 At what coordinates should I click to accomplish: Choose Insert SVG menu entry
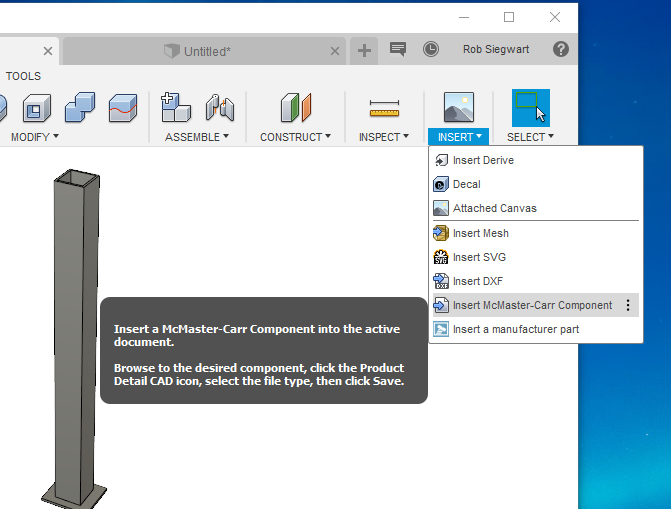coord(536,257)
